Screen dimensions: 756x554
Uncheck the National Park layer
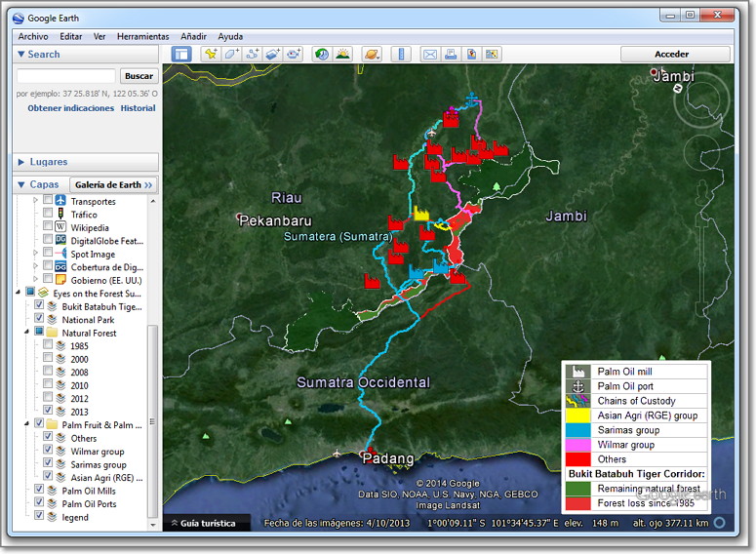pyautogui.click(x=39, y=318)
